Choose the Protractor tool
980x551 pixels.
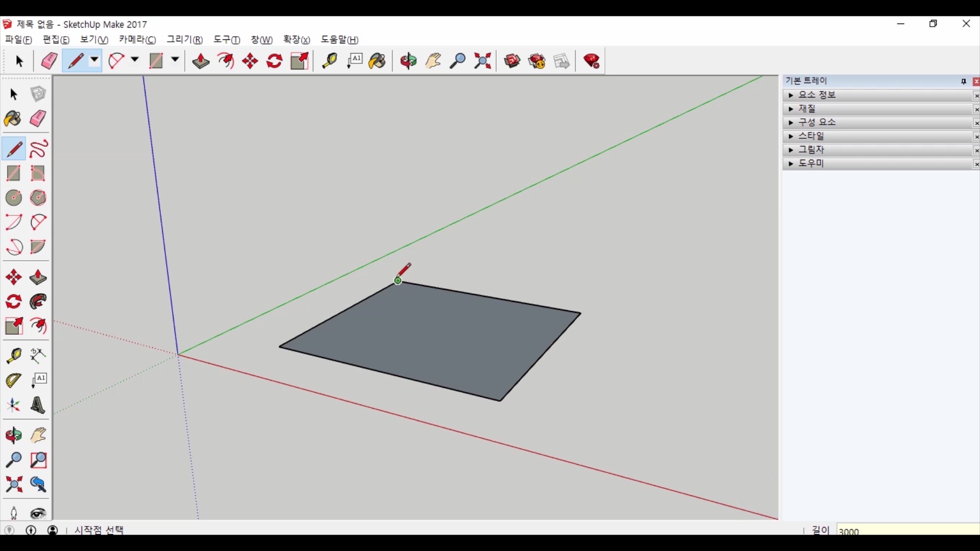pos(13,381)
